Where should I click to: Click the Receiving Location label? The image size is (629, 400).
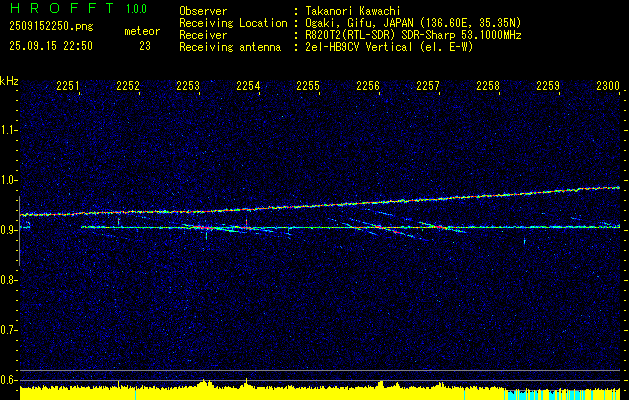click(233, 23)
